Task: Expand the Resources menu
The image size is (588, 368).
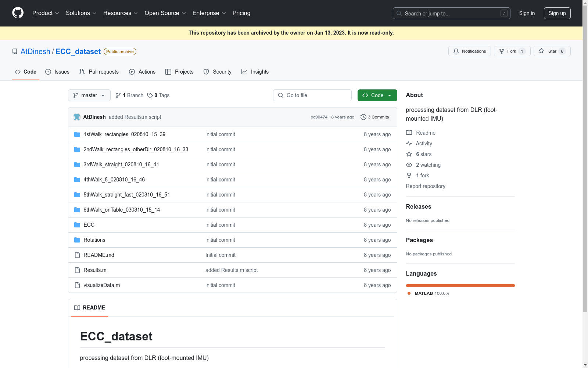Action: (121, 13)
